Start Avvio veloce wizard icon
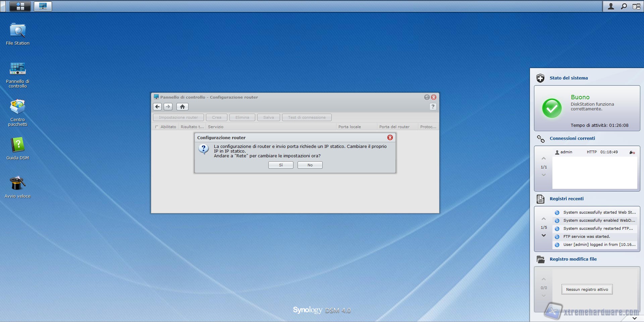 click(x=17, y=184)
